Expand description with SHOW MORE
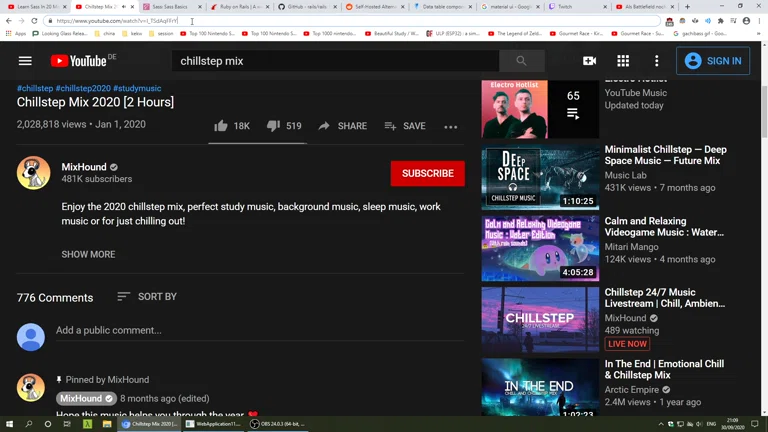Image resolution: width=768 pixels, height=432 pixels. click(88, 254)
